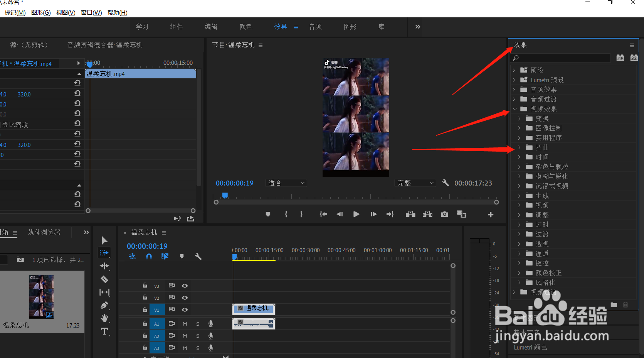The width and height of the screenshot is (644, 358).
Task: Export frame with the camera icon
Action: coord(444,214)
